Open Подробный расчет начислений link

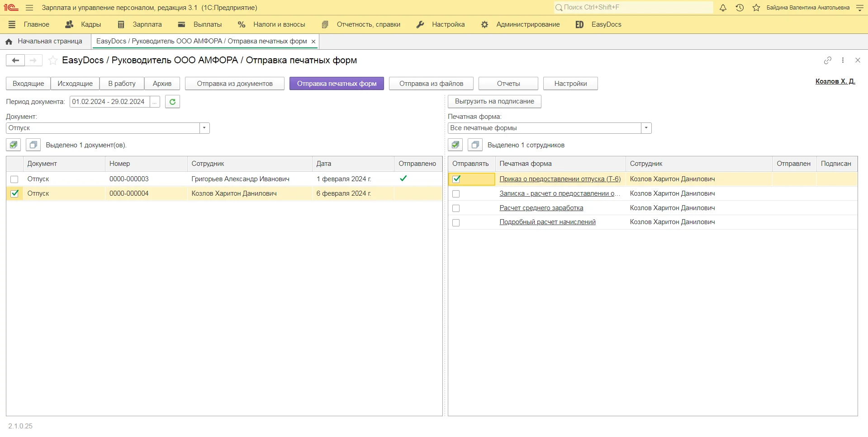pyautogui.click(x=547, y=222)
